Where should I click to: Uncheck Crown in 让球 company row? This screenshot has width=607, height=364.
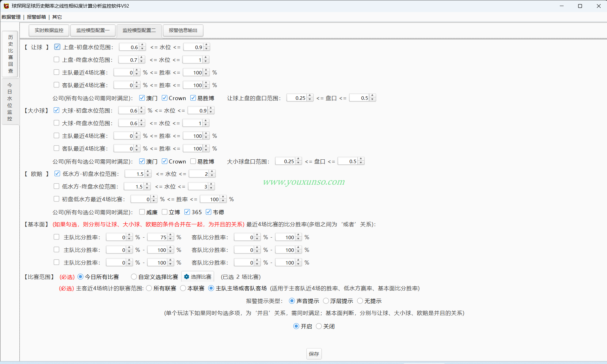coord(164,98)
